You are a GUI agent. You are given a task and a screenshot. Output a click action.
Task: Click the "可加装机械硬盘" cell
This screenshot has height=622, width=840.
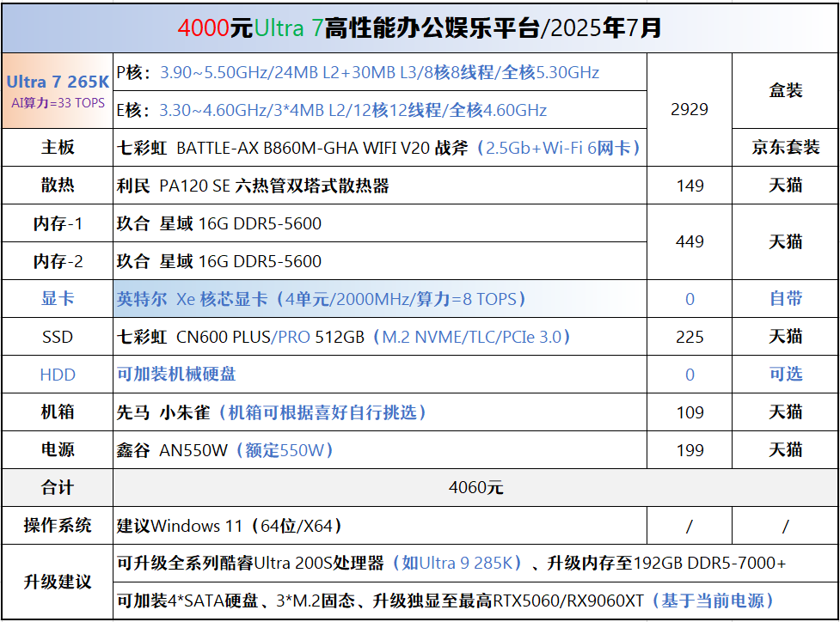point(380,375)
